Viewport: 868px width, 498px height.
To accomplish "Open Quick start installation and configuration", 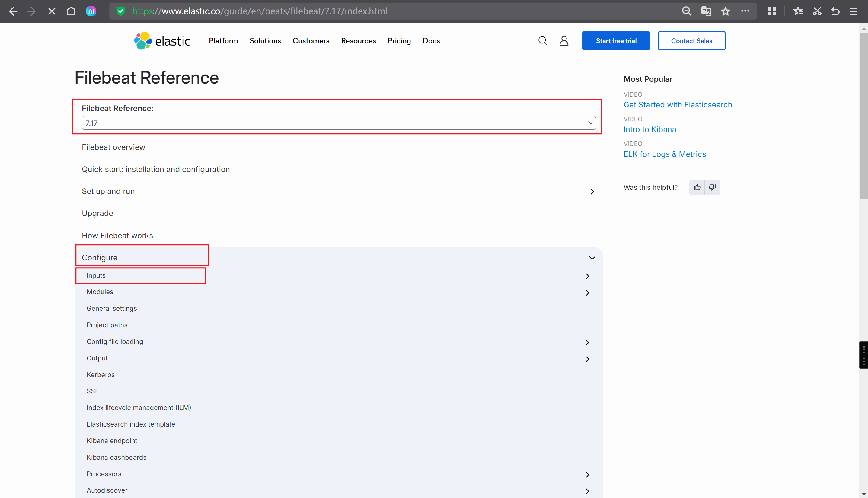I will (156, 169).
